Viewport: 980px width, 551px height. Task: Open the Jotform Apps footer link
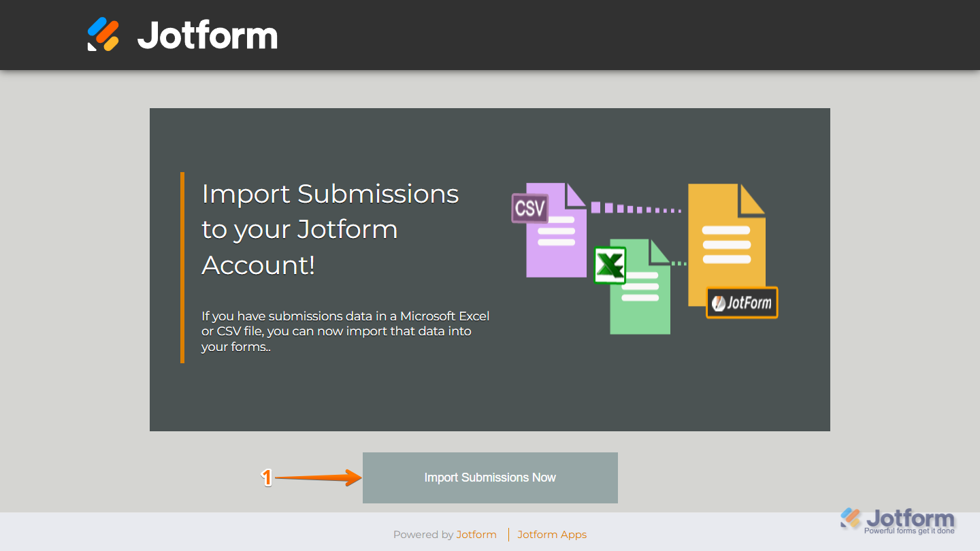[x=552, y=535]
